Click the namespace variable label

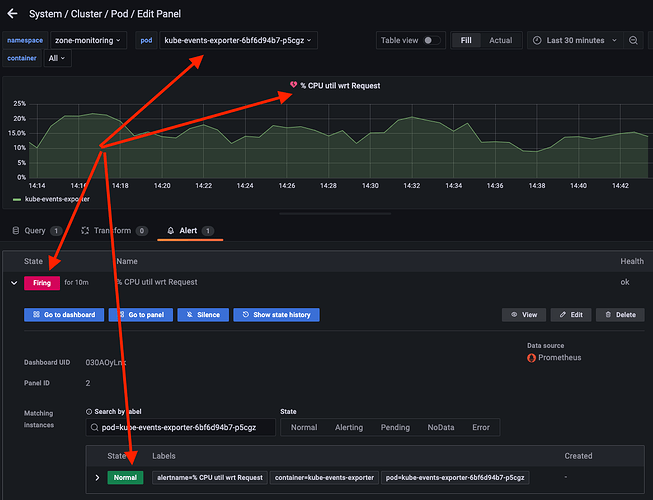tap(25, 40)
